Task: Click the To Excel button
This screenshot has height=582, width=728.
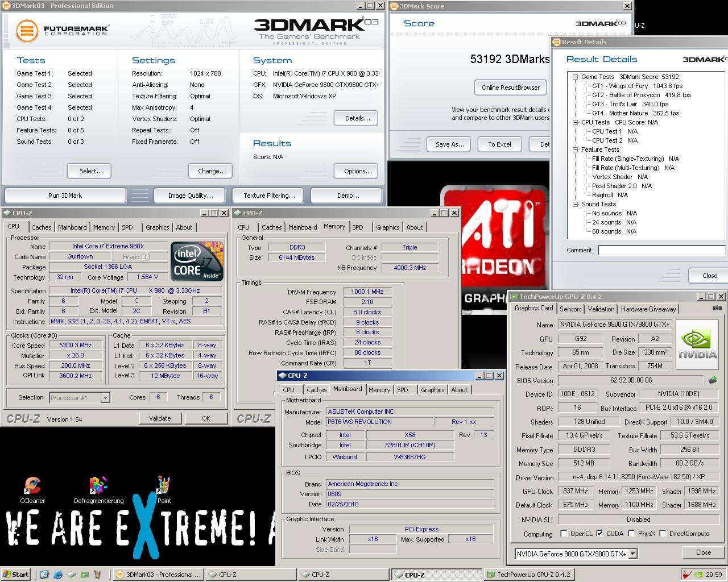Action: coord(499,144)
